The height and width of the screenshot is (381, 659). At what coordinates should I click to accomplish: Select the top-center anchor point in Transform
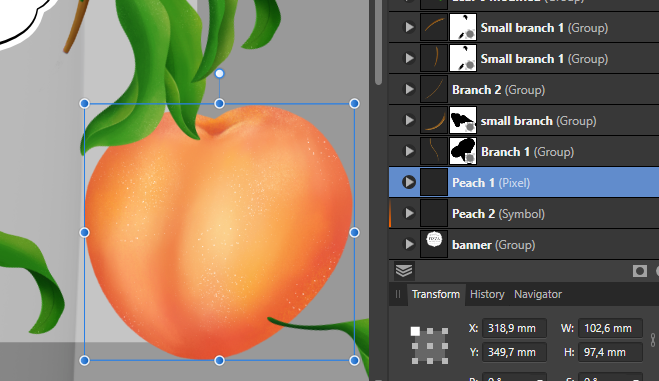tap(430, 331)
